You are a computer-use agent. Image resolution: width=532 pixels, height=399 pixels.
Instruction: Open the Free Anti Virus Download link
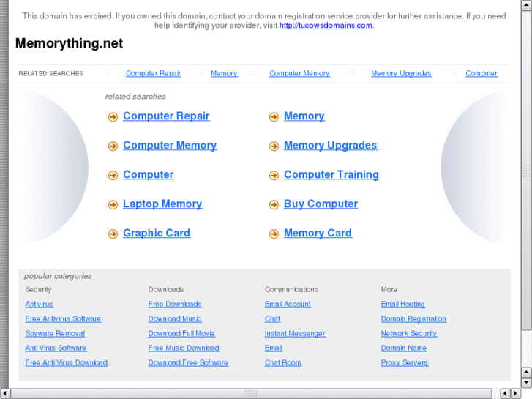click(66, 362)
